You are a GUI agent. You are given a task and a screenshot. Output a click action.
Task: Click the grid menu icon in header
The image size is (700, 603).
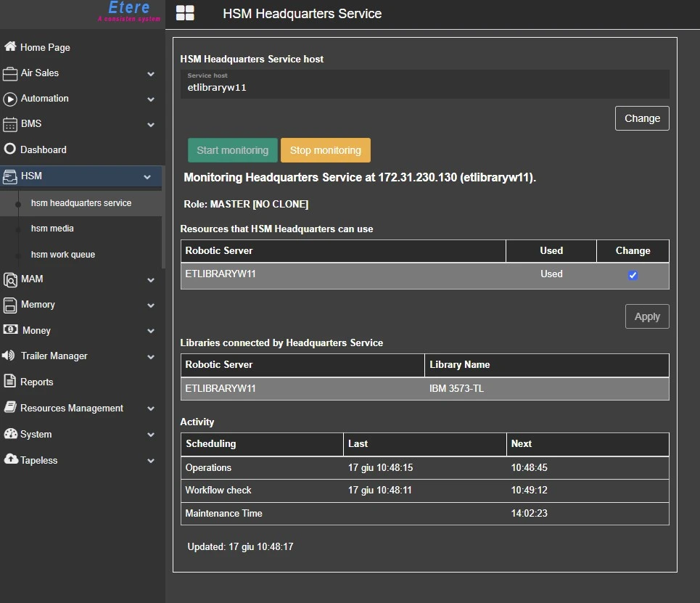(185, 13)
